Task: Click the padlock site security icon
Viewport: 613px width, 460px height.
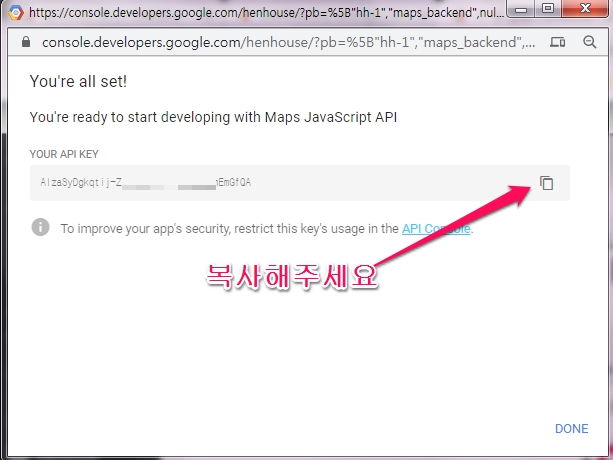Action: pos(26,41)
